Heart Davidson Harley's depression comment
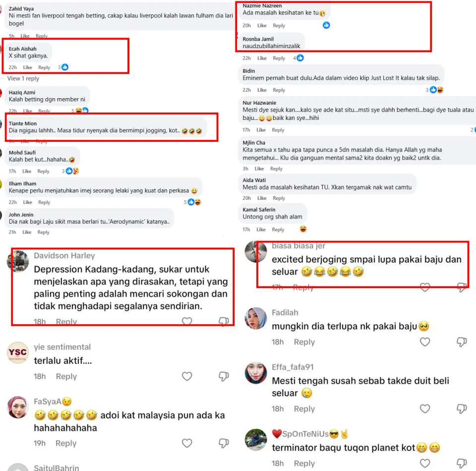 click(x=187, y=321)
